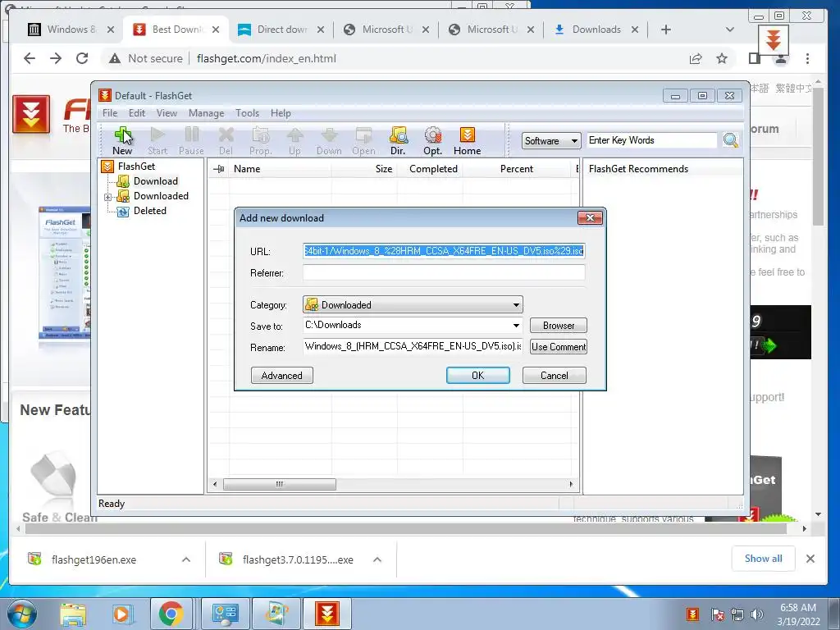Screen dimensions: 840x630
Task: Click the share page icon in address bar
Action: coord(696,58)
